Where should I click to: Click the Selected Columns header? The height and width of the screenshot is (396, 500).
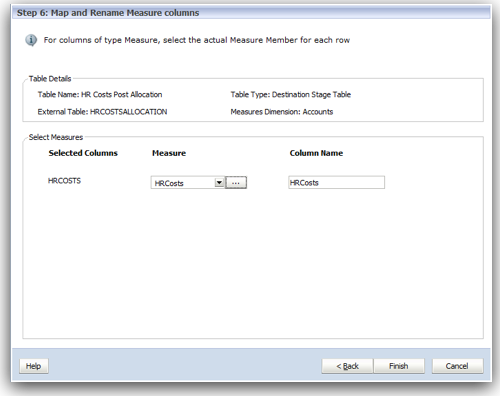(83, 153)
